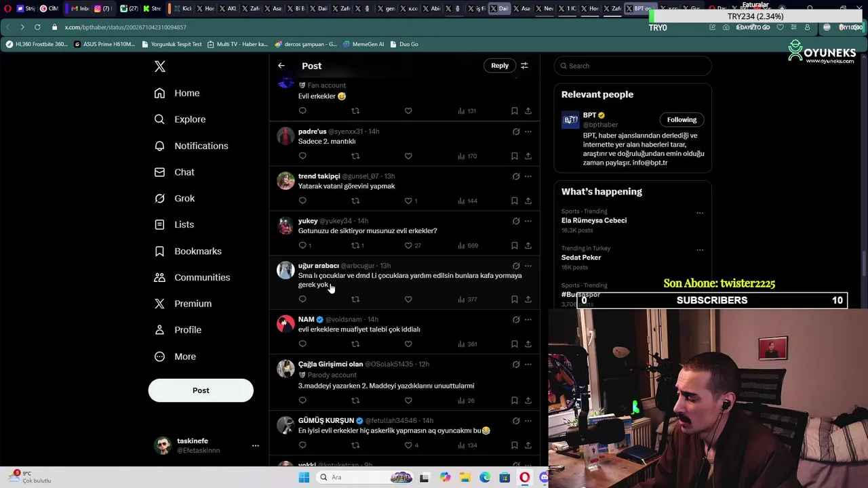Open more options on yukey reply
Viewport: 868px width, 488px height.
(528, 221)
